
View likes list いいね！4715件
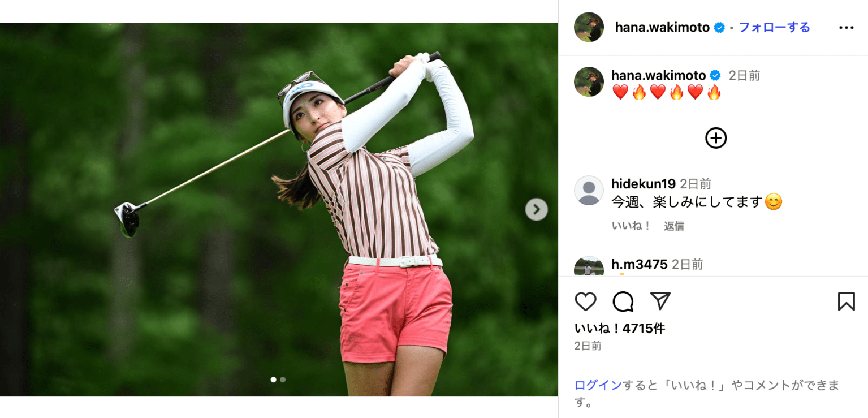tap(620, 329)
